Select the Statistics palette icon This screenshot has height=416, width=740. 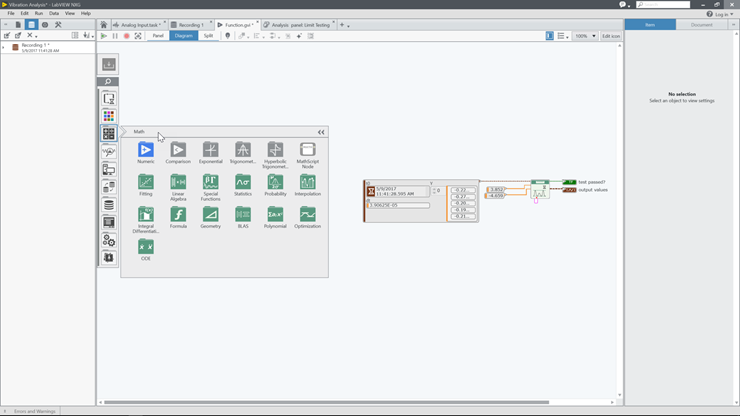(243, 182)
